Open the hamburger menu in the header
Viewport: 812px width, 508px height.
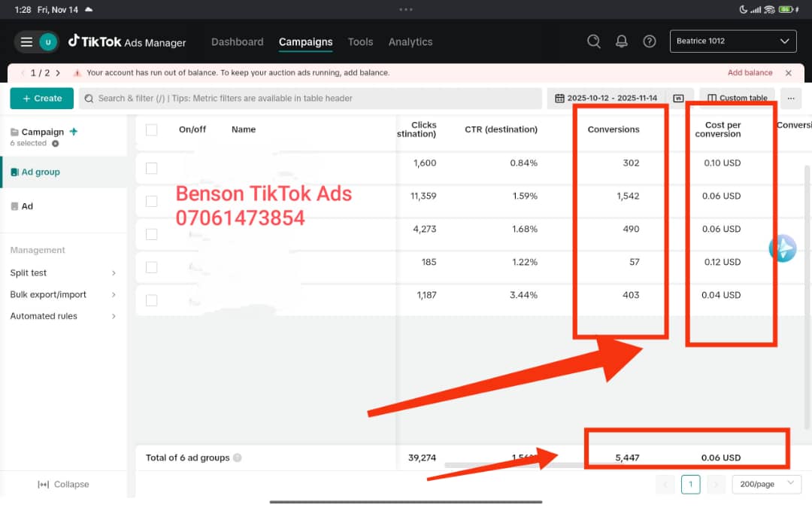(26, 42)
